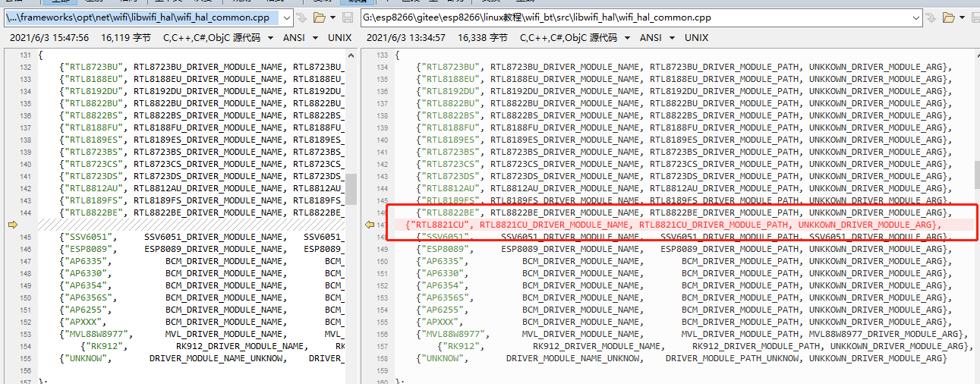Click RTL8812AU line in right pane
Viewport: 980px width, 384px height.
tap(683, 188)
